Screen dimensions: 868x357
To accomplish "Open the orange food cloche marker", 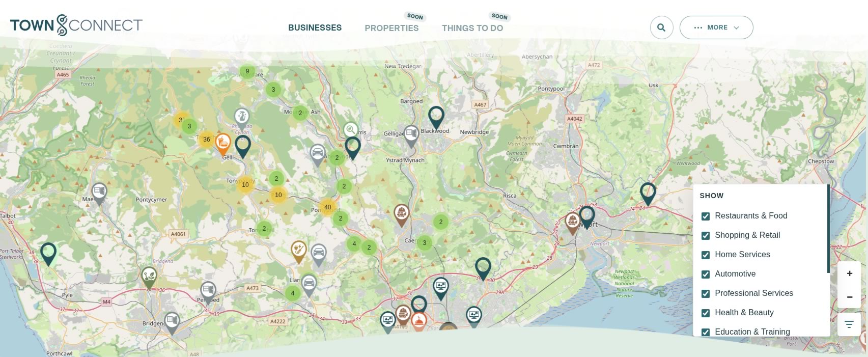I will 418,322.
